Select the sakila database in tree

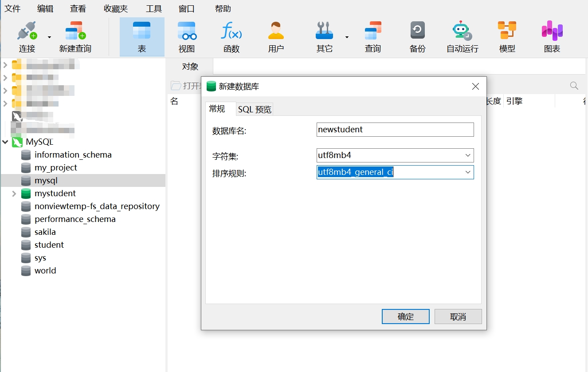point(45,232)
